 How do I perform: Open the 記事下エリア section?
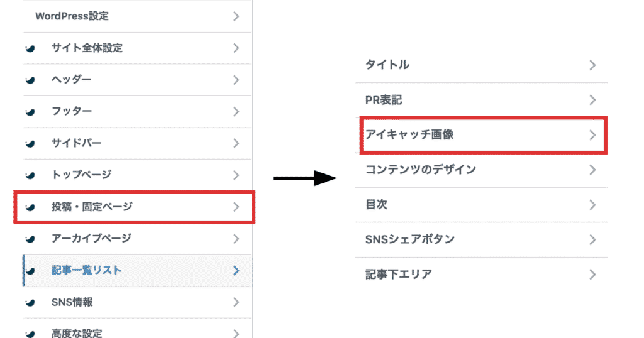(x=398, y=274)
